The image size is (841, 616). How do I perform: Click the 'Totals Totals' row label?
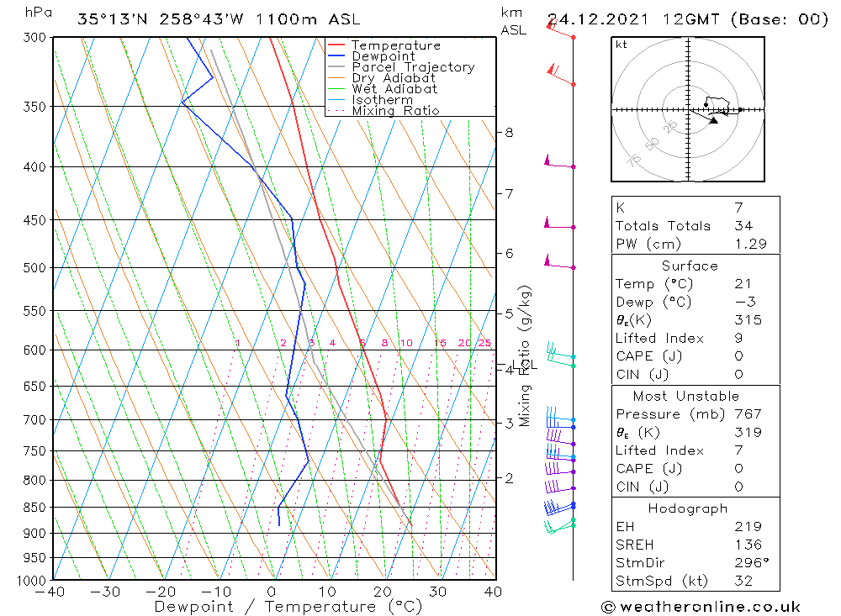[663, 226]
